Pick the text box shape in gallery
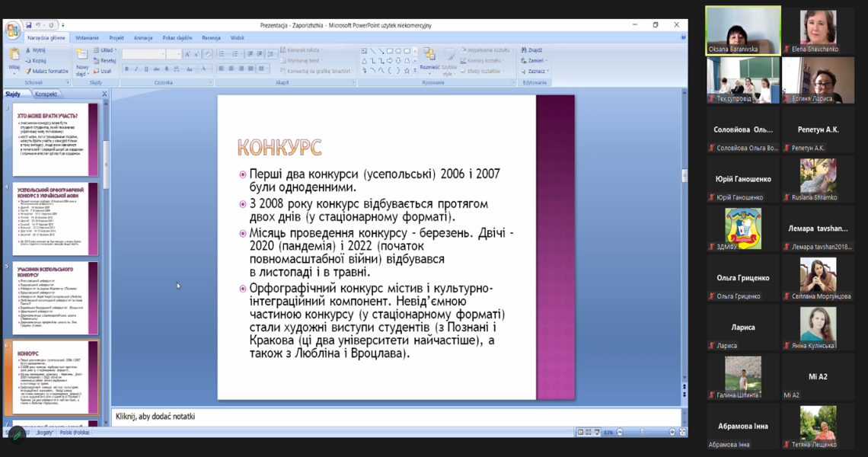 (364, 51)
